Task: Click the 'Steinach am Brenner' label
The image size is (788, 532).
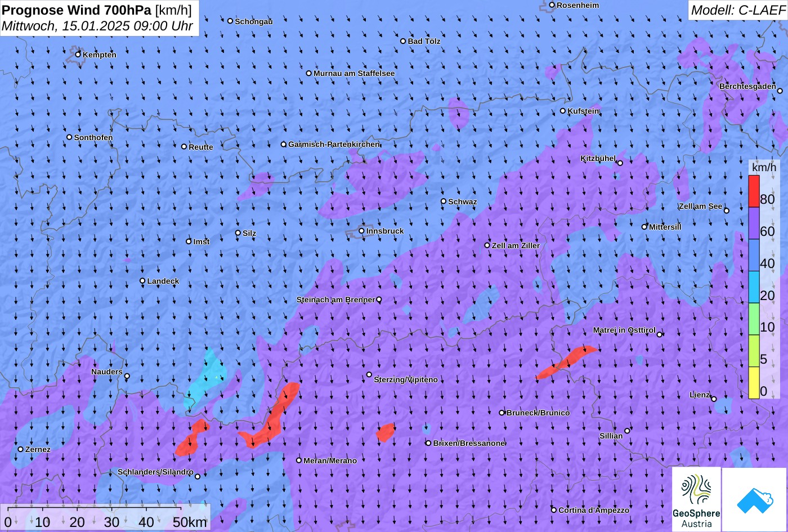Action: click(x=335, y=300)
